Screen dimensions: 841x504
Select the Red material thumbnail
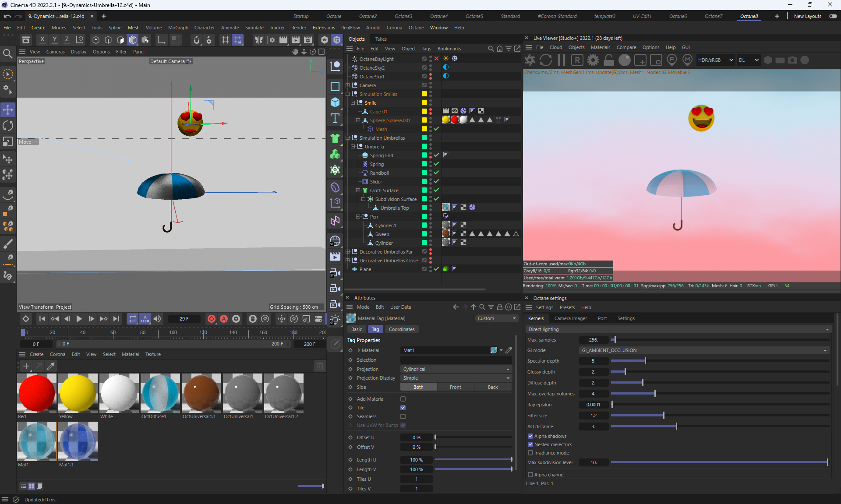pos(37,393)
